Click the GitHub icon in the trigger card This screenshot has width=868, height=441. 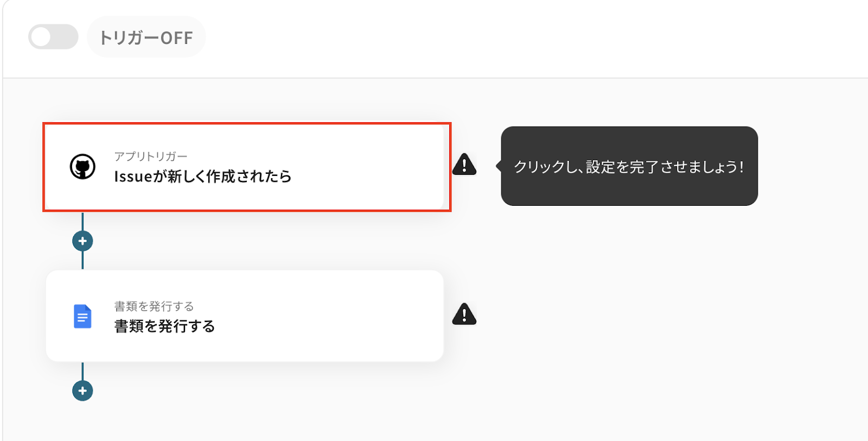point(82,167)
